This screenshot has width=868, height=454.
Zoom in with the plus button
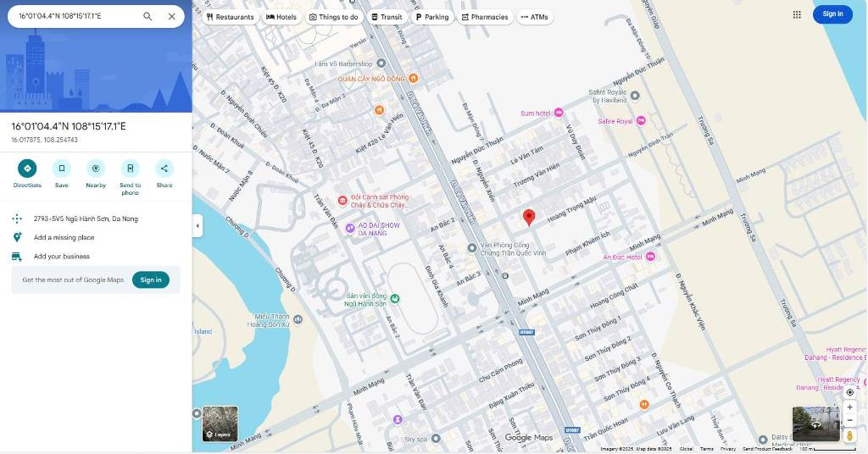[x=849, y=407]
